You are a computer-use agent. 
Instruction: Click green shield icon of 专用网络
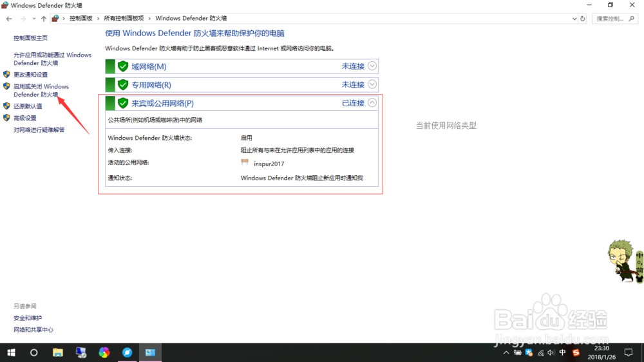pyautogui.click(x=123, y=84)
